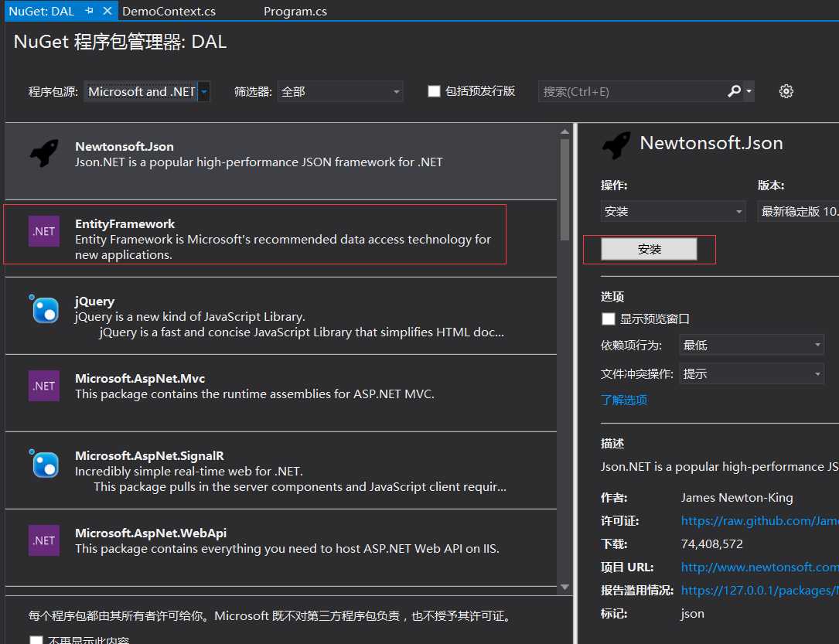The height and width of the screenshot is (644, 839).
Task: Open the 项目 URL newtonsoft.com link
Action: click(760, 567)
